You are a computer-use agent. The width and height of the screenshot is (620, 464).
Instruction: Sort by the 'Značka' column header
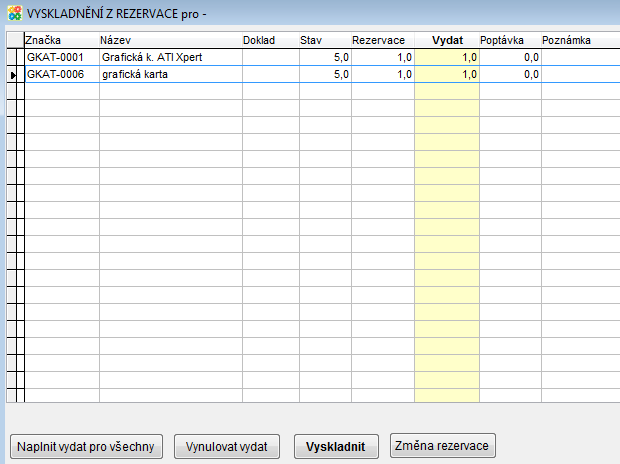(x=62, y=40)
